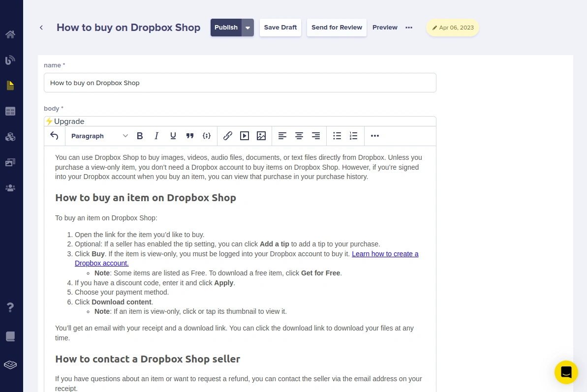Toggle underline text formatting

point(173,136)
